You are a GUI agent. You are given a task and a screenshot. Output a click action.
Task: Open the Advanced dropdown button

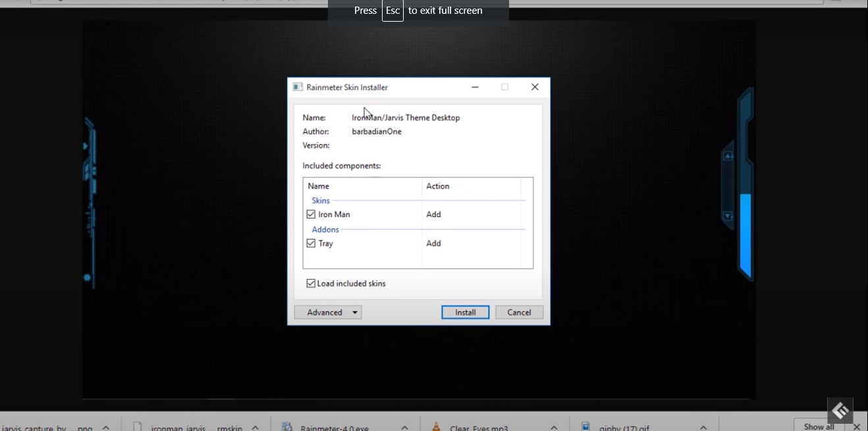[328, 313]
